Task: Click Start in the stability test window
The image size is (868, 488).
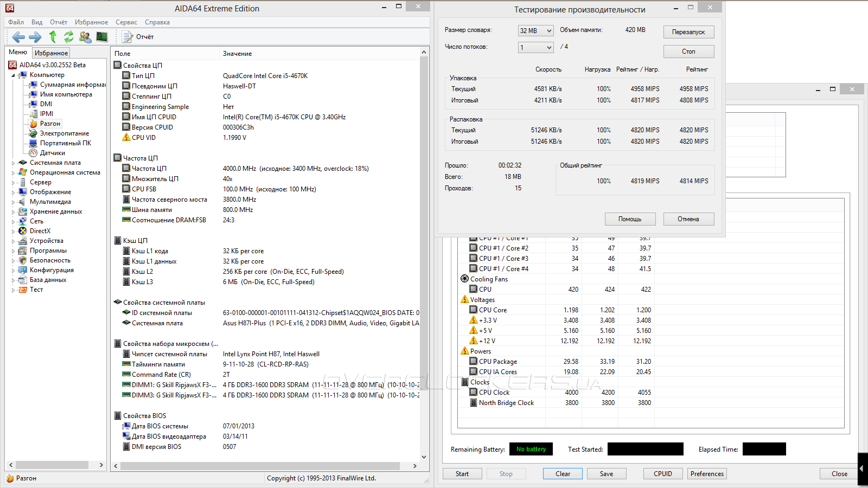Action: point(462,474)
